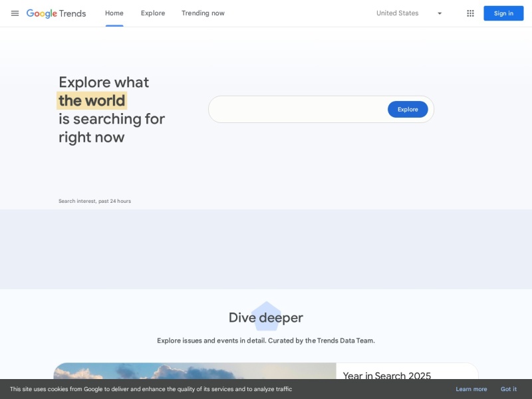Click the arrow beside United States

pos(440,13)
